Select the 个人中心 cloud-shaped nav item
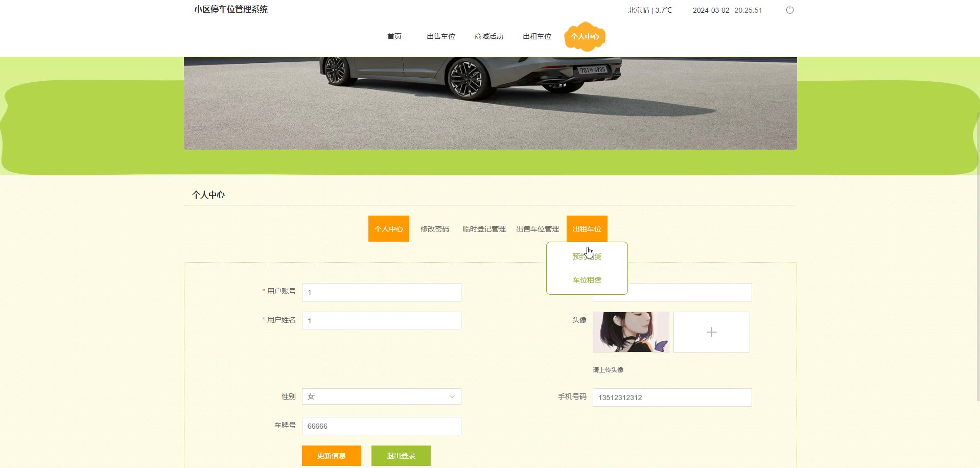 click(x=585, y=36)
